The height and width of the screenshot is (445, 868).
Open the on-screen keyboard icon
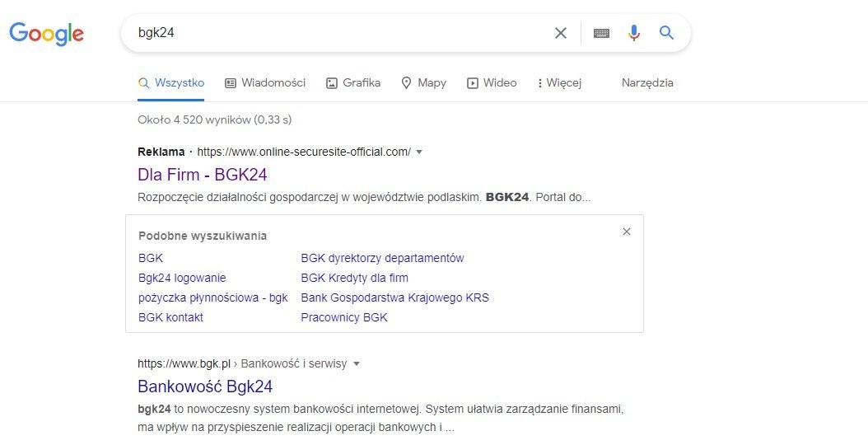coord(602,33)
